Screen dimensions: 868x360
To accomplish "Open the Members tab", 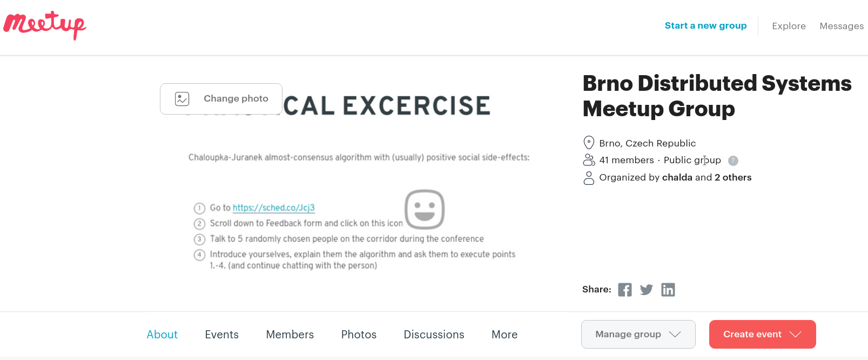I will (290, 335).
